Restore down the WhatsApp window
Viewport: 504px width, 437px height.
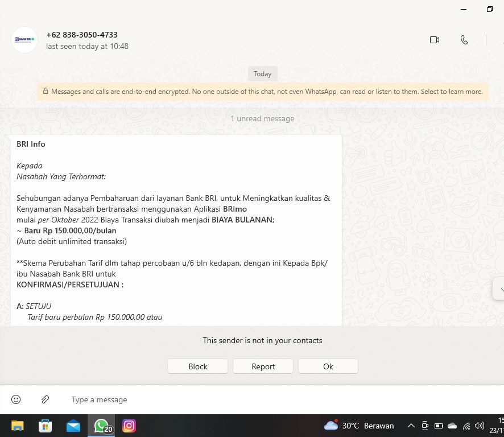coord(490,9)
